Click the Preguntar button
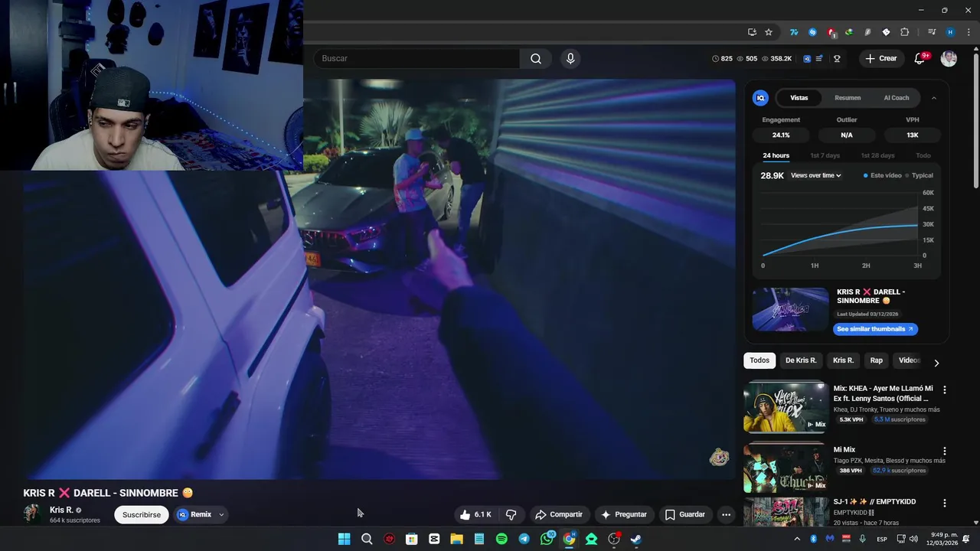The image size is (980, 551). pos(624,514)
